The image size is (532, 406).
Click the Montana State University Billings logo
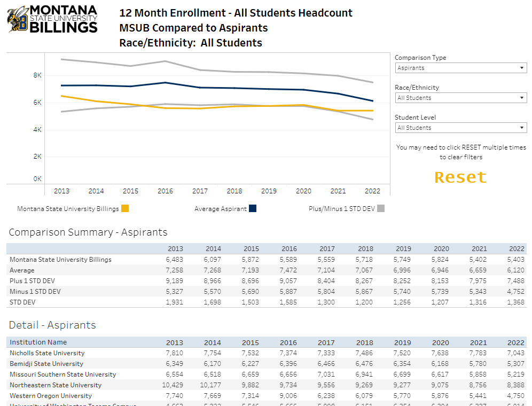(52, 19)
